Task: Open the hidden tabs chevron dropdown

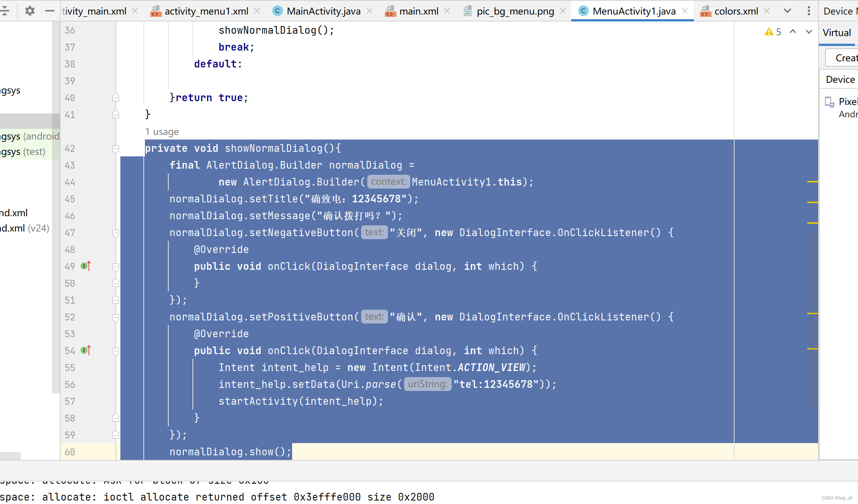Action: [787, 11]
